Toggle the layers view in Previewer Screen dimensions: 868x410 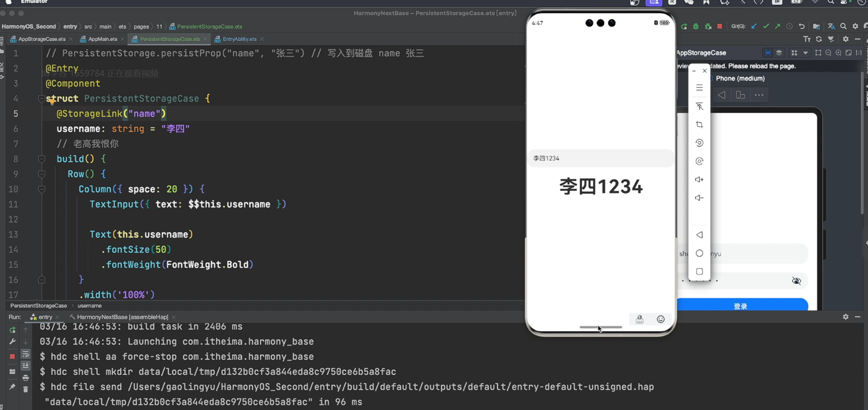click(x=779, y=53)
